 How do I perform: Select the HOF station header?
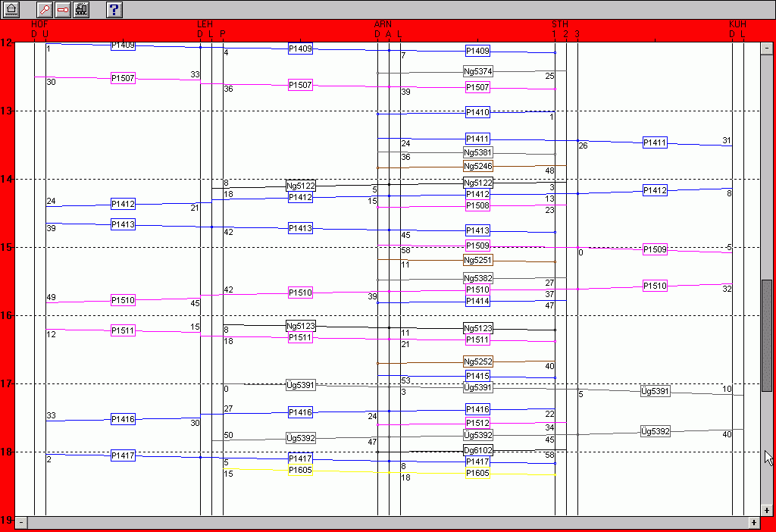coord(39,23)
